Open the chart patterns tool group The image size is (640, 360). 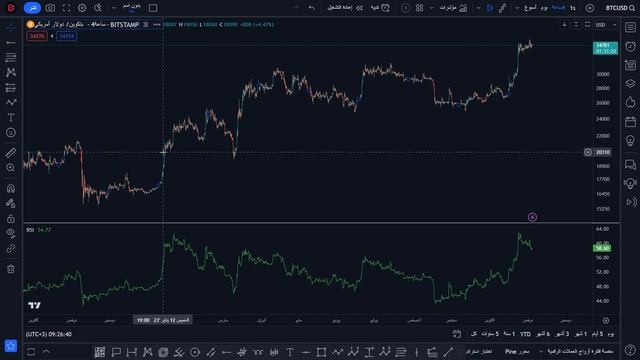[x=11, y=72]
